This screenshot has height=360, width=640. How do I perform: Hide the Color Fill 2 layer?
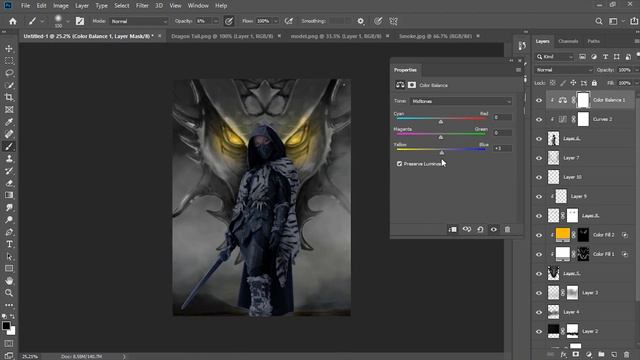539,236
